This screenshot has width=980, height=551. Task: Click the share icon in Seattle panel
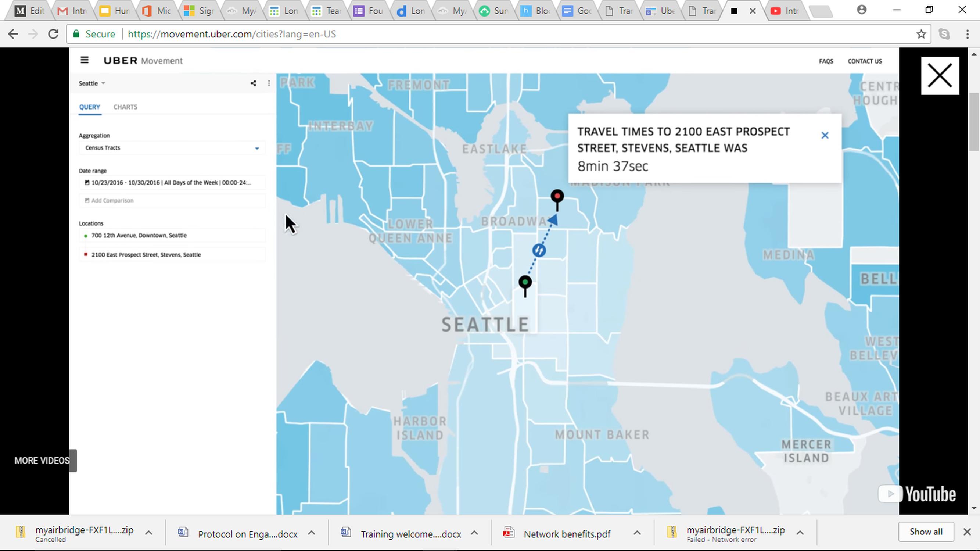pyautogui.click(x=254, y=83)
